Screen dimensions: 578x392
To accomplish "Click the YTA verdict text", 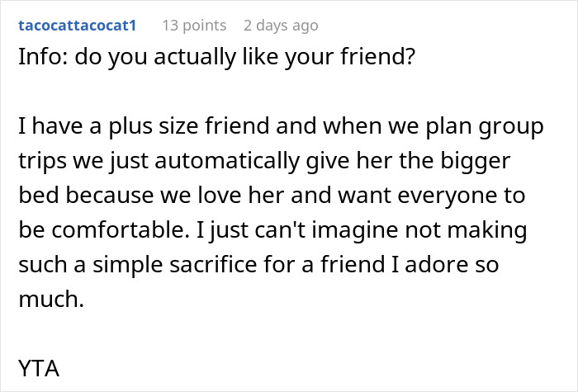I will pyautogui.click(x=36, y=368).
